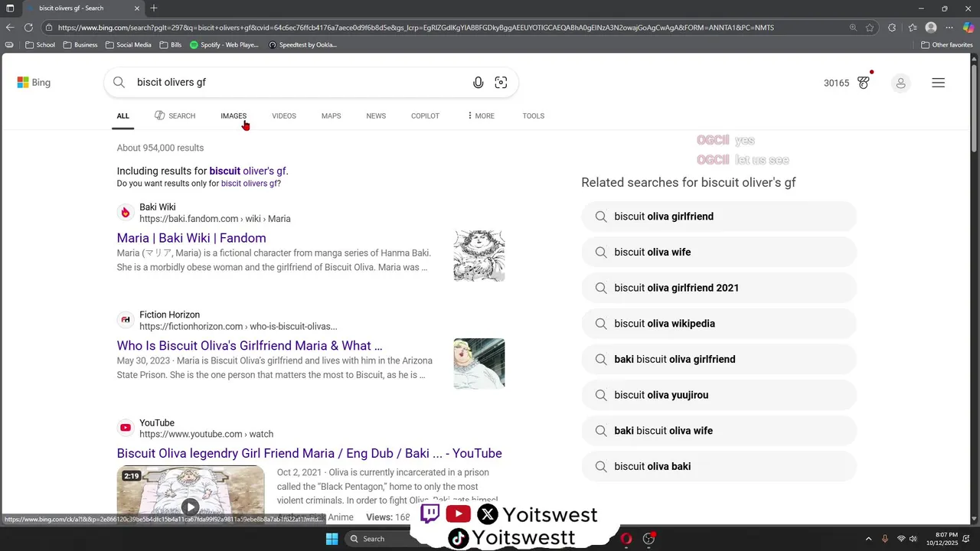980x551 pixels.
Task: Click the zoom indicator in address bar
Action: pos(853,28)
